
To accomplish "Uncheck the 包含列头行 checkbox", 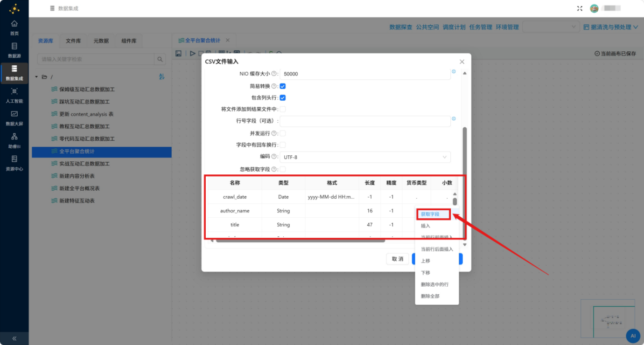I will [x=283, y=98].
